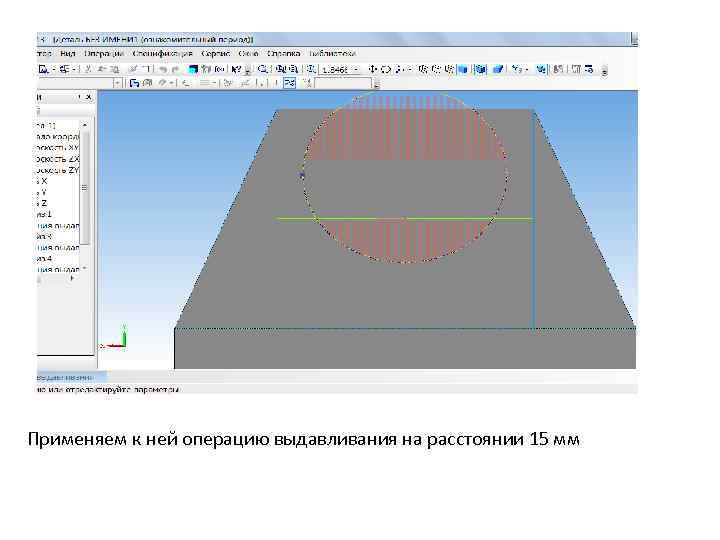Viewport: 720px width, 540px height.
Task: Open the Окно menu
Action: (x=248, y=54)
